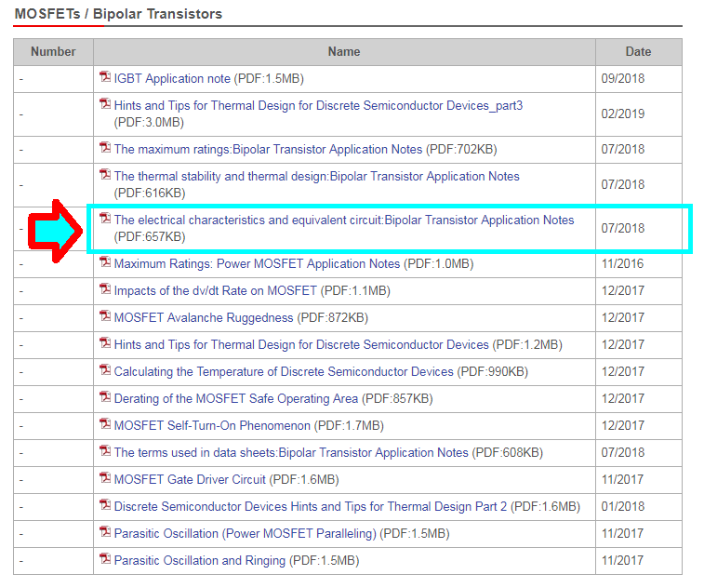The image size is (704, 588).
Task: Click PDF icon beside Derating MOSFET Safe Operating
Action: pos(105,396)
